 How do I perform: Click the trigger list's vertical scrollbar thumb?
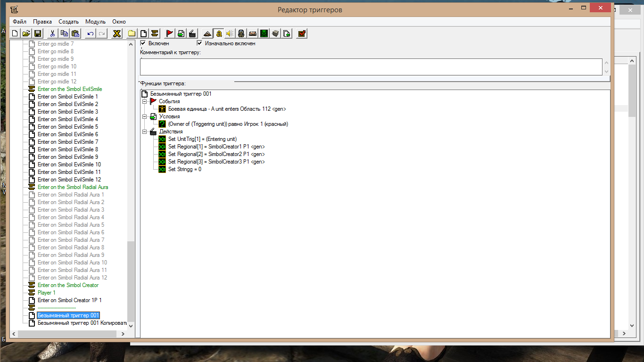(x=131, y=282)
